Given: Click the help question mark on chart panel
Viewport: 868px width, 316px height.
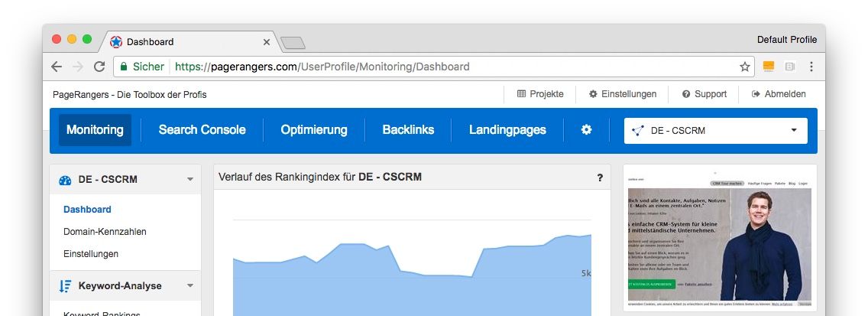Looking at the screenshot, I should pyautogui.click(x=600, y=178).
